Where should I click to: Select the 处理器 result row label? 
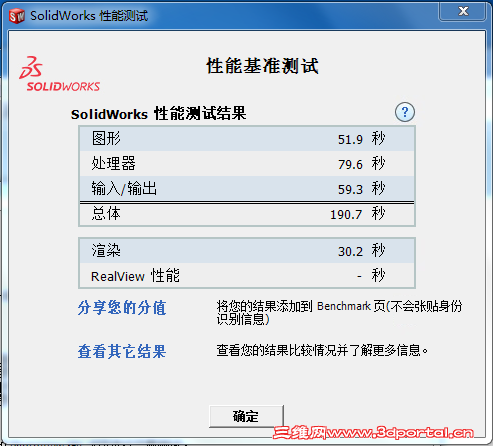tap(114, 163)
